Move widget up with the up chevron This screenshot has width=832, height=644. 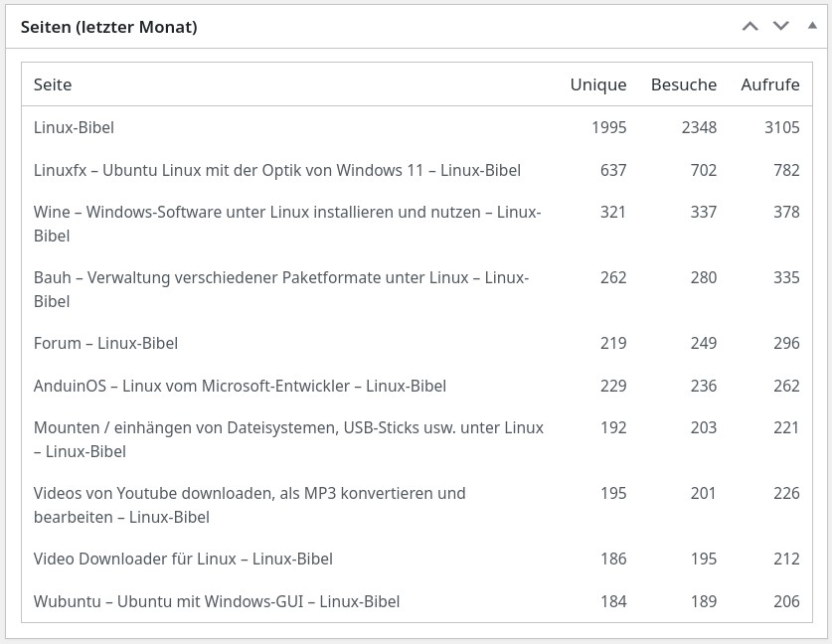750,26
